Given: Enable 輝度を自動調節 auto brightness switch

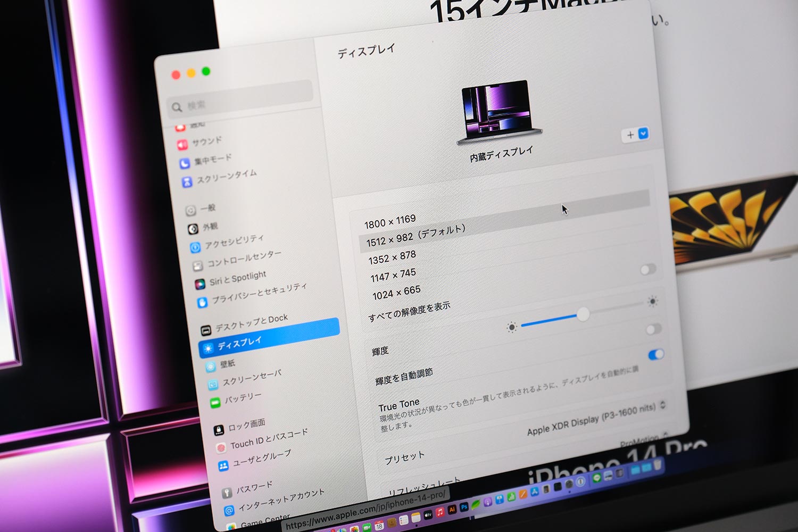Looking at the screenshot, I should coord(654,329).
